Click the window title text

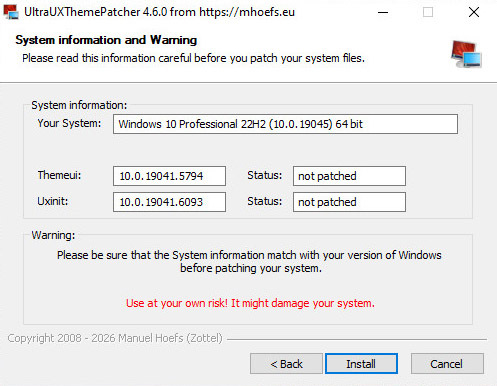160,12
